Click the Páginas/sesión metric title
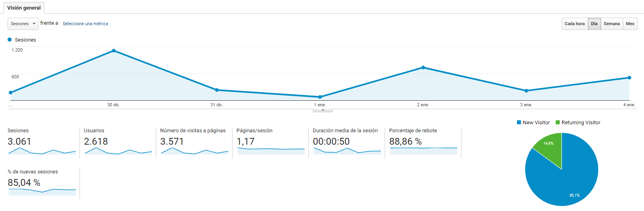The height and width of the screenshot is (211, 644). pos(254,131)
